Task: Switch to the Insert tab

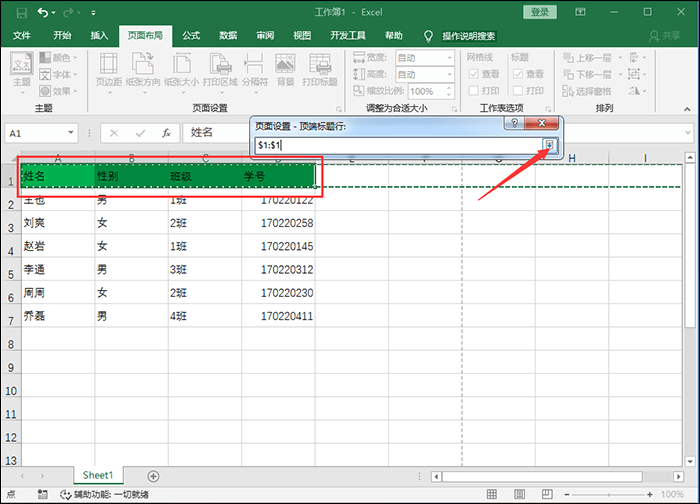Action: [99, 36]
